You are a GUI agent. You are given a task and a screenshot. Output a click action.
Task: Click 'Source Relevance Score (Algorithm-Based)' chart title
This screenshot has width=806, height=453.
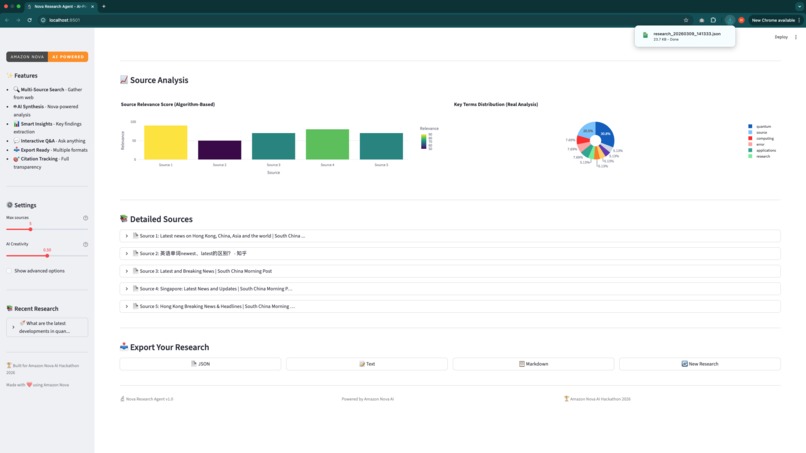[168, 104]
